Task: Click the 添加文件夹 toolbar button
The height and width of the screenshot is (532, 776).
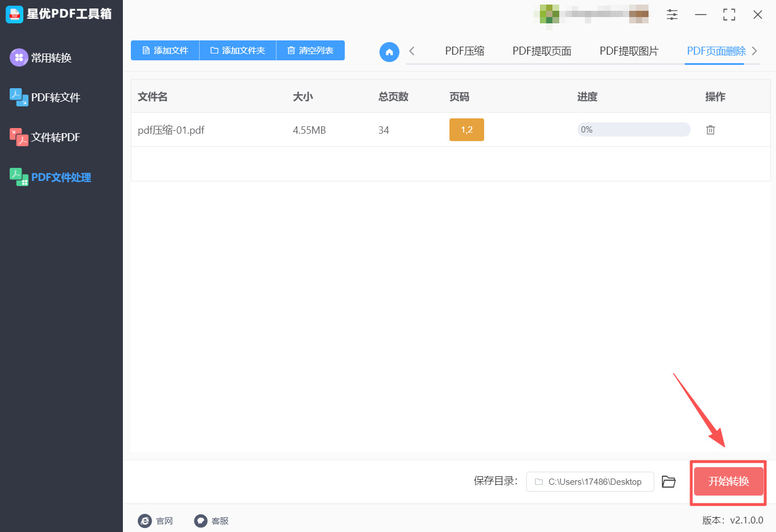Action: tap(237, 50)
